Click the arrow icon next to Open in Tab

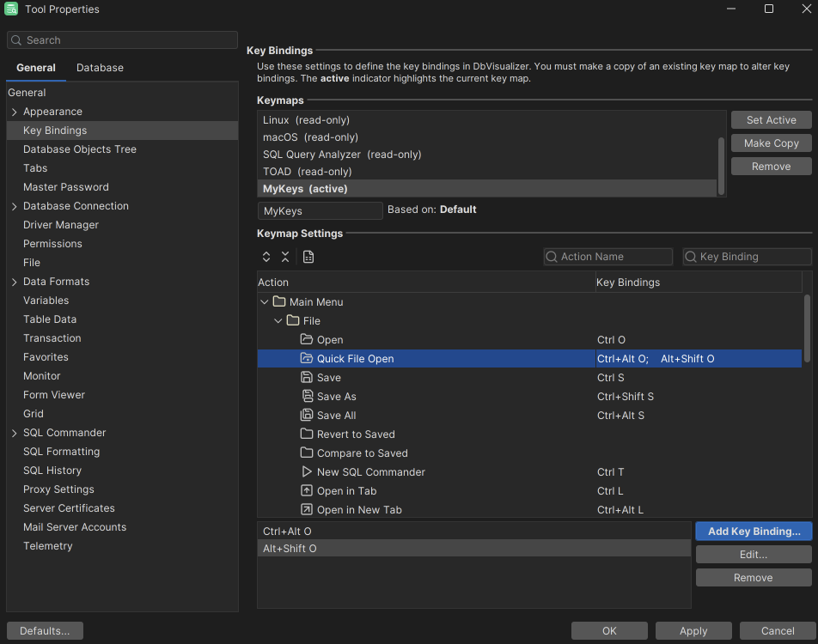point(307,490)
